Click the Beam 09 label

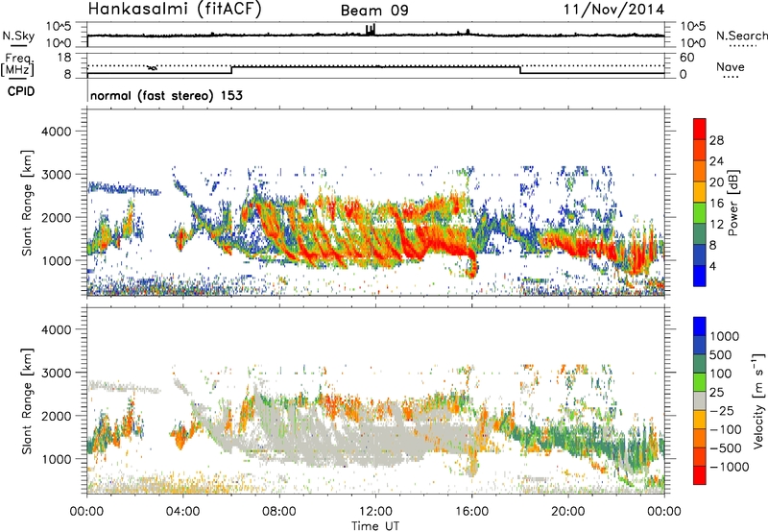pyautogui.click(x=374, y=11)
